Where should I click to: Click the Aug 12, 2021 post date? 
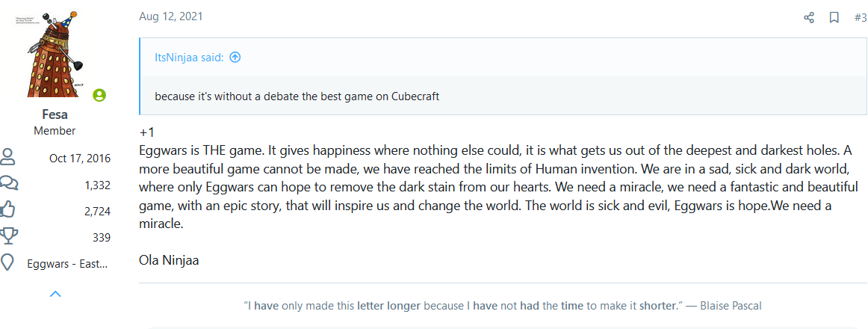(x=170, y=16)
